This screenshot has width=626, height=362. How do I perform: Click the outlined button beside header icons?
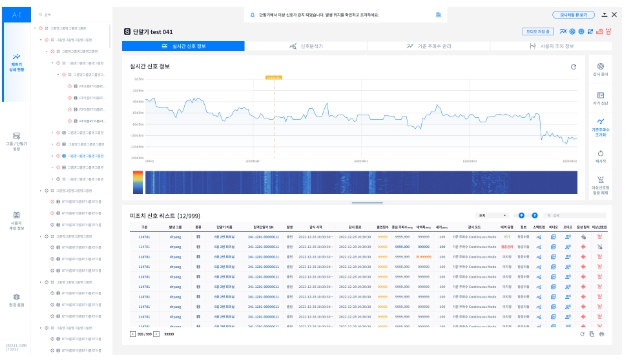point(537,32)
